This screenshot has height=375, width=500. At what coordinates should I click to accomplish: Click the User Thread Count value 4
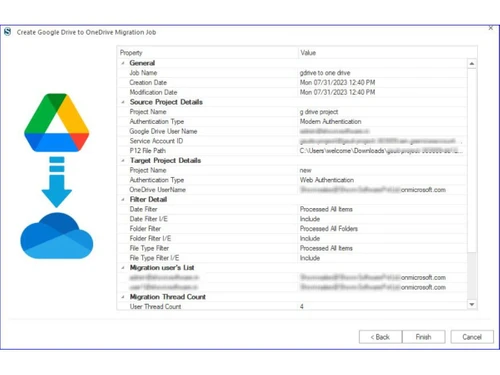pos(302,307)
